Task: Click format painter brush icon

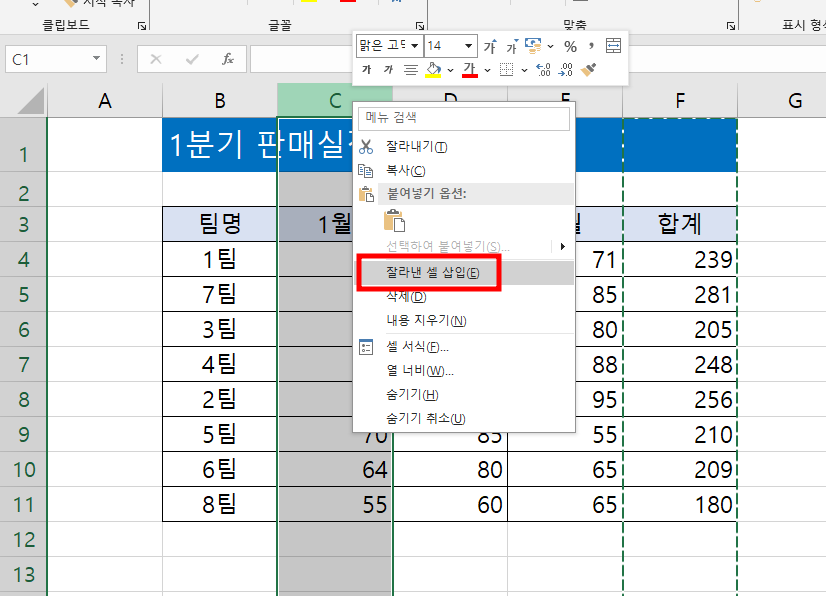Action: point(588,70)
